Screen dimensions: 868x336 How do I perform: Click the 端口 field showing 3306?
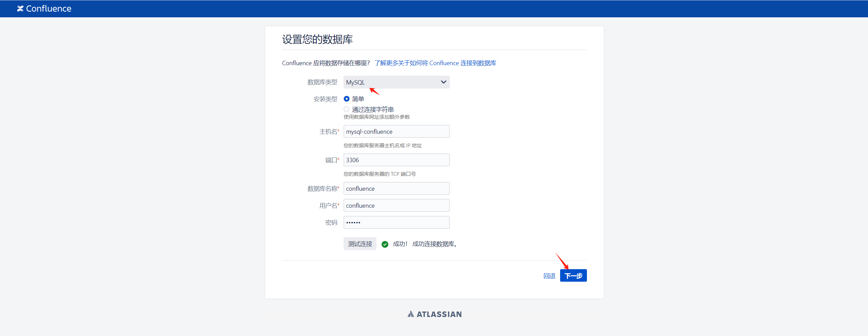pyautogui.click(x=396, y=160)
